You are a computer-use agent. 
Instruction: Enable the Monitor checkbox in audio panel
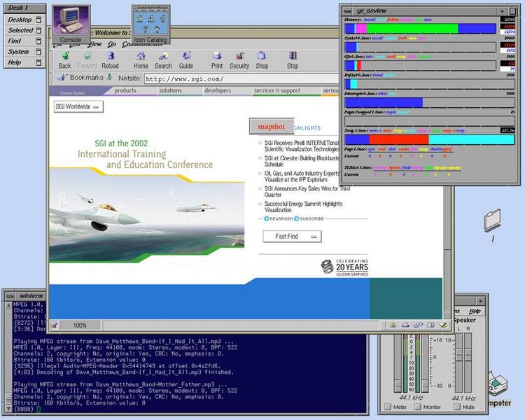[x=417, y=407]
